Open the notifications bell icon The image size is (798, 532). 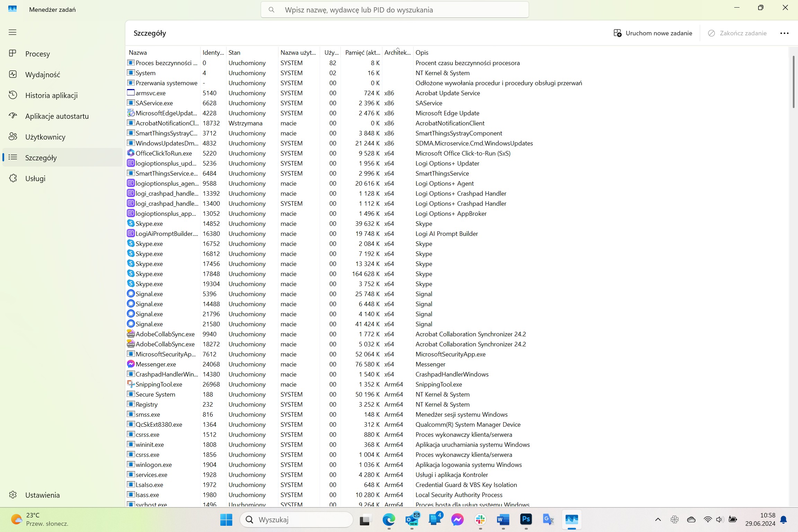pyautogui.click(x=784, y=520)
